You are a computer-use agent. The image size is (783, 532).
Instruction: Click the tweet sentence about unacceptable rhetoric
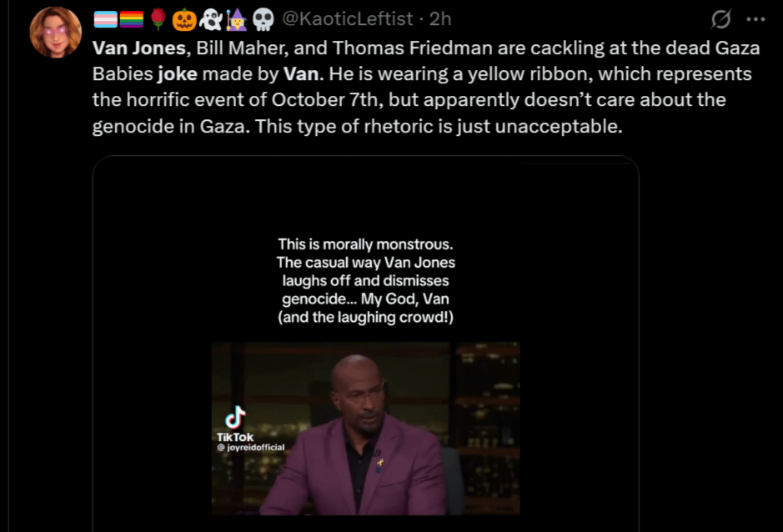(439, 127)
